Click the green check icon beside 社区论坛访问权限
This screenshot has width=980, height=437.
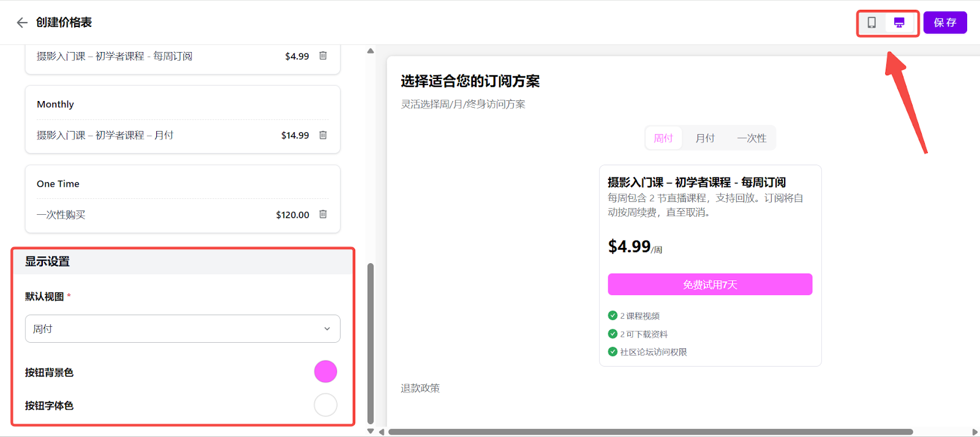click(612, 352)
